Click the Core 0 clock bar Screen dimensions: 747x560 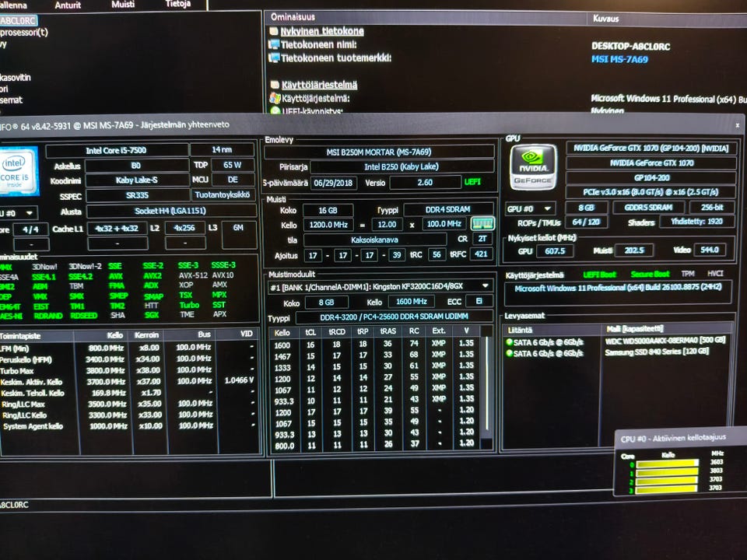click(x=668, y=464)
